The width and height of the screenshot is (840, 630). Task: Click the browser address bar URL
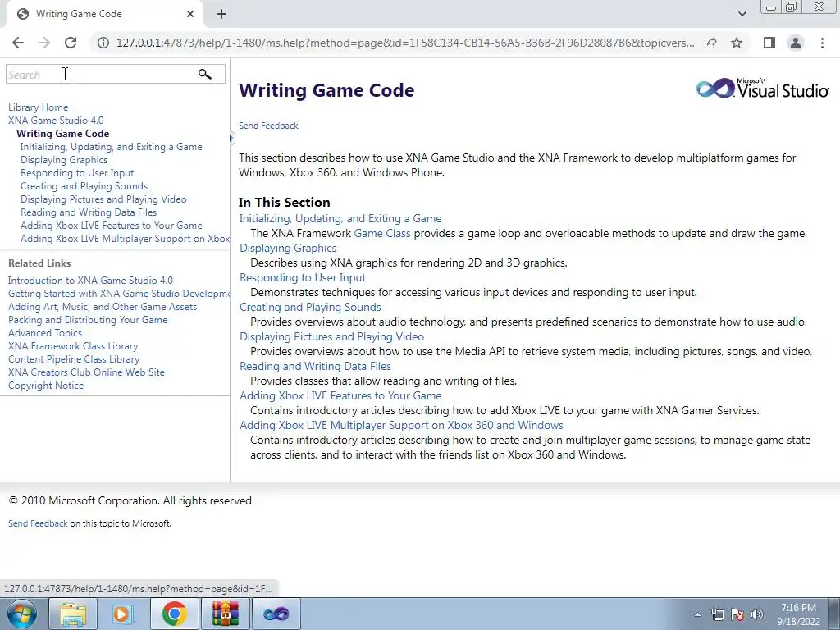(405, 43)
